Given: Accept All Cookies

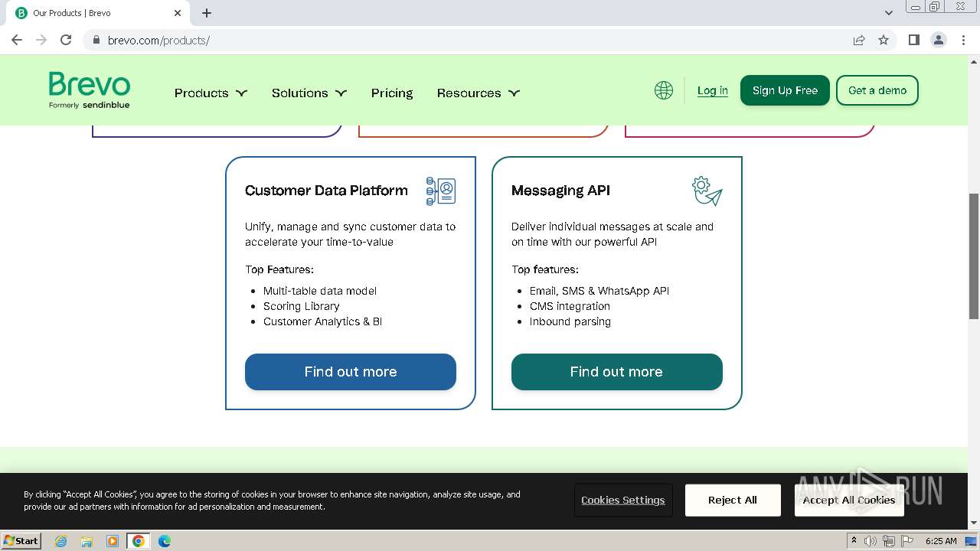Looking at the screenshot, I should (849, 500).
